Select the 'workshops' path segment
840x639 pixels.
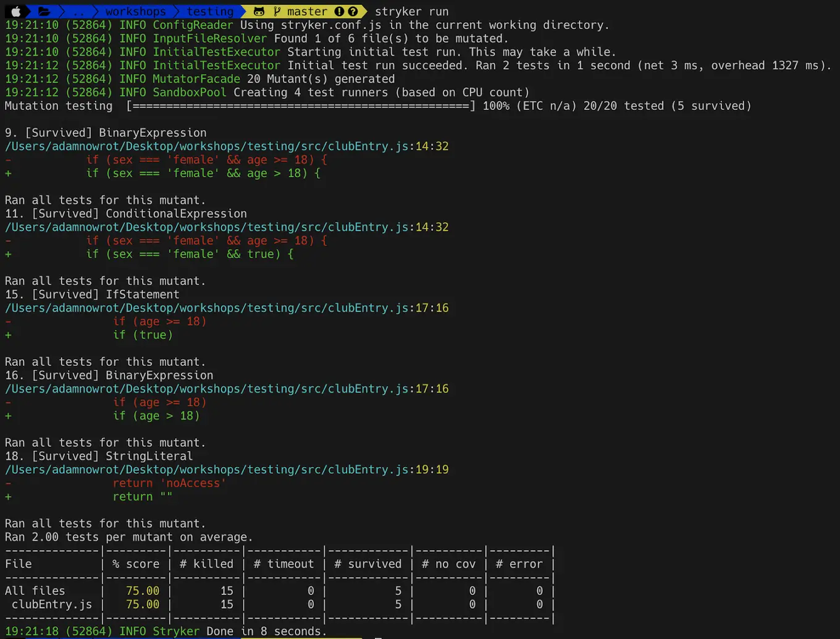point(136,11)
